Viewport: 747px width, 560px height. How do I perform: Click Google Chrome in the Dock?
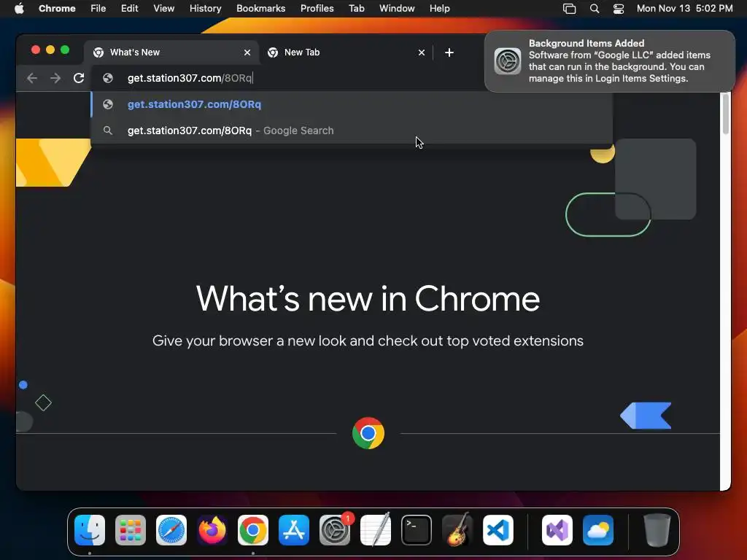pos(253,530)
